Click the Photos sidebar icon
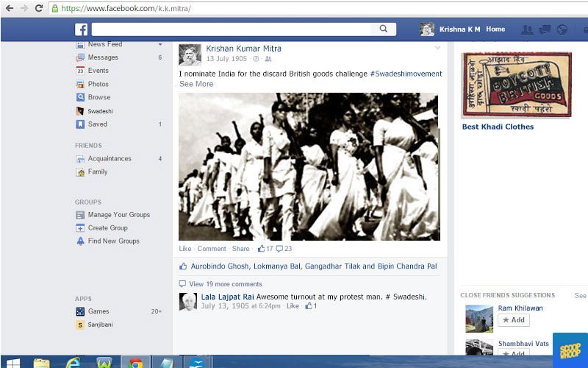Image resolution: width=588 pixels, height=368 pixels. [x=80, y=84]
